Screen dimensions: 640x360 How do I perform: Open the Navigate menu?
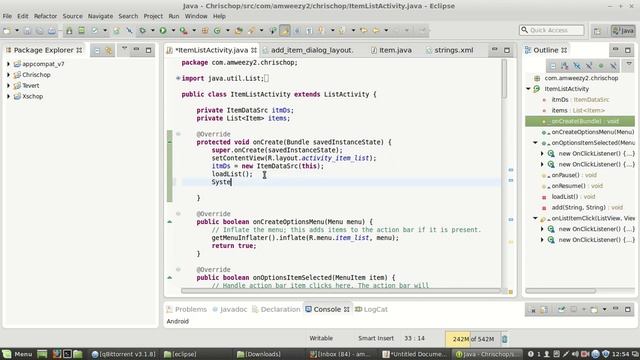pyautogui.click(x=100, y=16)
